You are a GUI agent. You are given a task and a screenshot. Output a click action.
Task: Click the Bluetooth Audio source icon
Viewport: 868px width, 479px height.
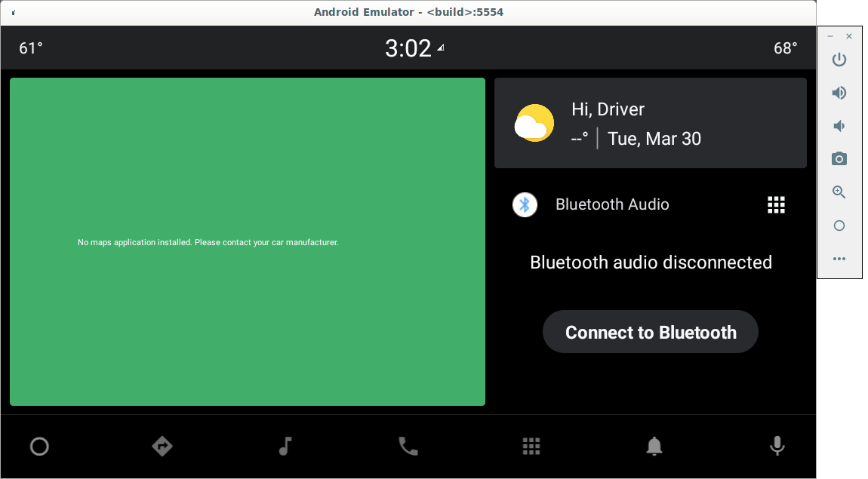tap(525, 204)
